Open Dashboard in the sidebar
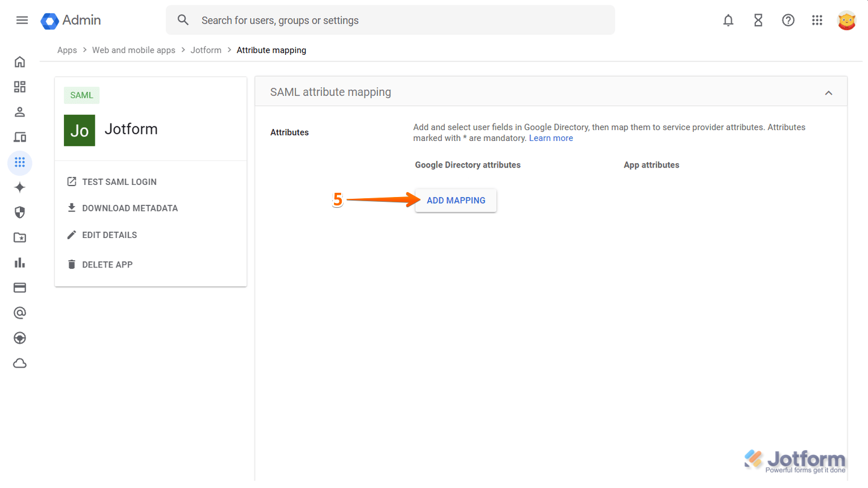 click(x=20, y=87)
